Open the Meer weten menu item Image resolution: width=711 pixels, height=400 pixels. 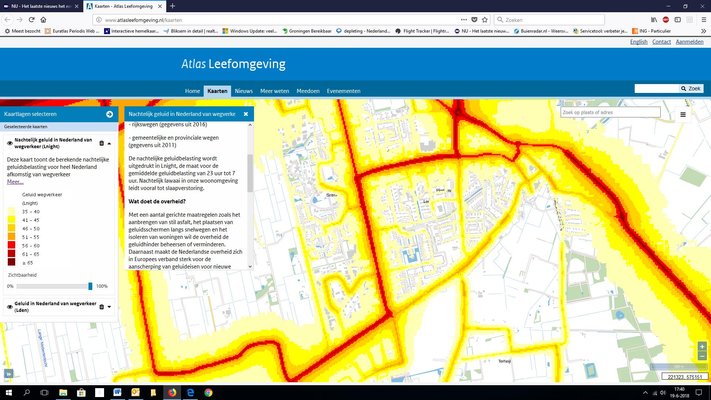[274, 91]
